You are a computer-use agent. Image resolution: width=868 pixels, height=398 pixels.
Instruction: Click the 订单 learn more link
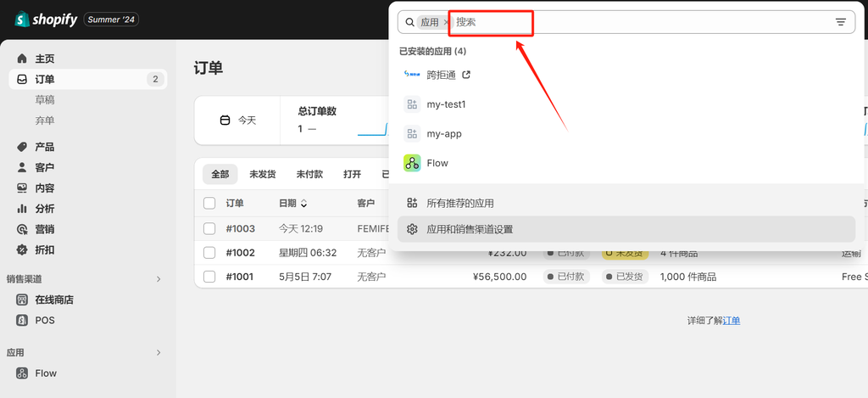[x=732, y=321]
